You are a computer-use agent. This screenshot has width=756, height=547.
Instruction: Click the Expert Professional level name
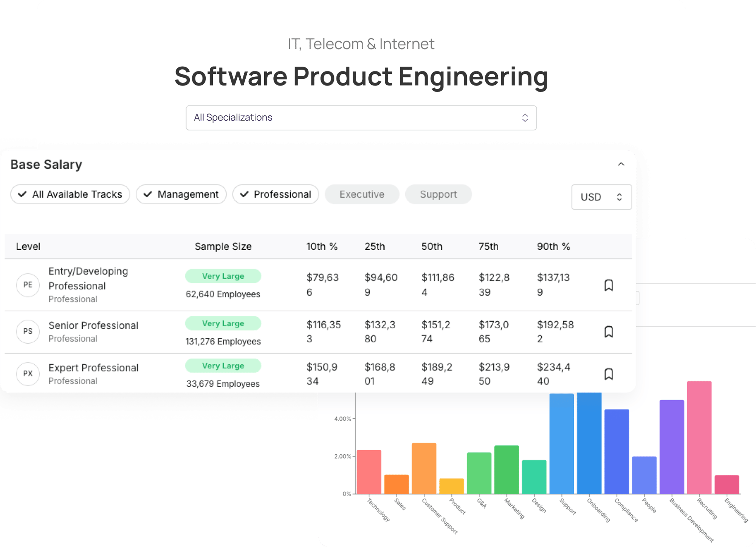(93, 368)
